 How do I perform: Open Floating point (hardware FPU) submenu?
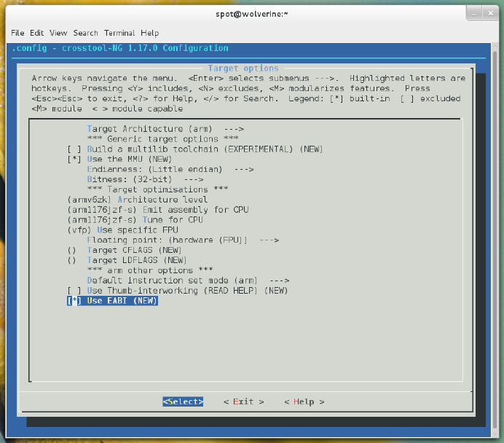coord(183,240)
